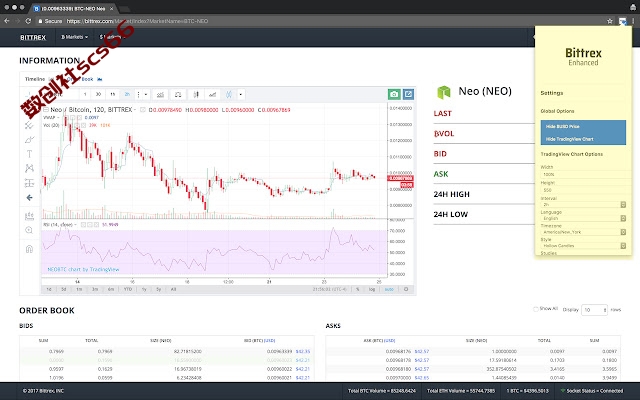Click the Socket Status Connected indicator
640x400 pixels.
pyautogui.click(x=592, y=391)
